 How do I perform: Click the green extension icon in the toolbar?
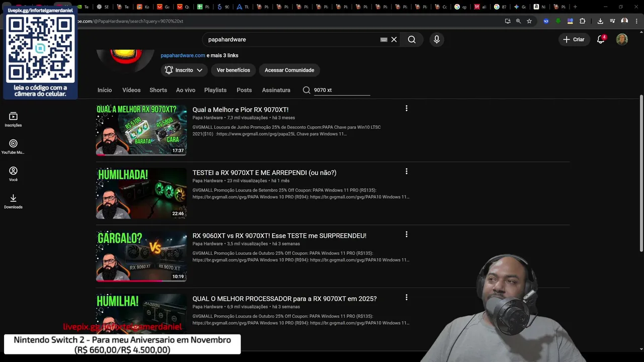tap(558, 21)
